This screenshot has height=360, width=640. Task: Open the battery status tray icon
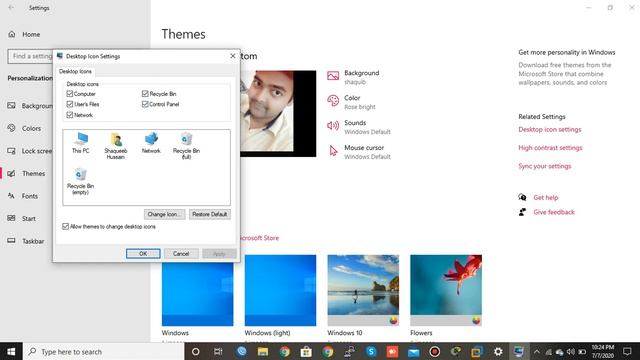[582, 351]
